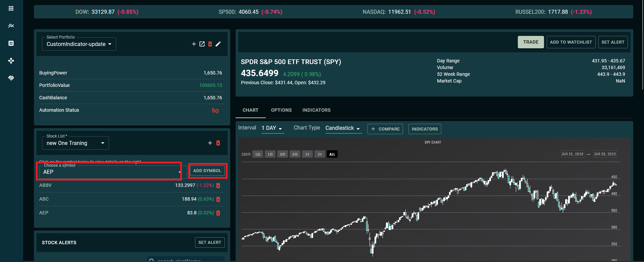
Task: Click the RUSSEL200 index ticker value
Action: coord(558,12)
